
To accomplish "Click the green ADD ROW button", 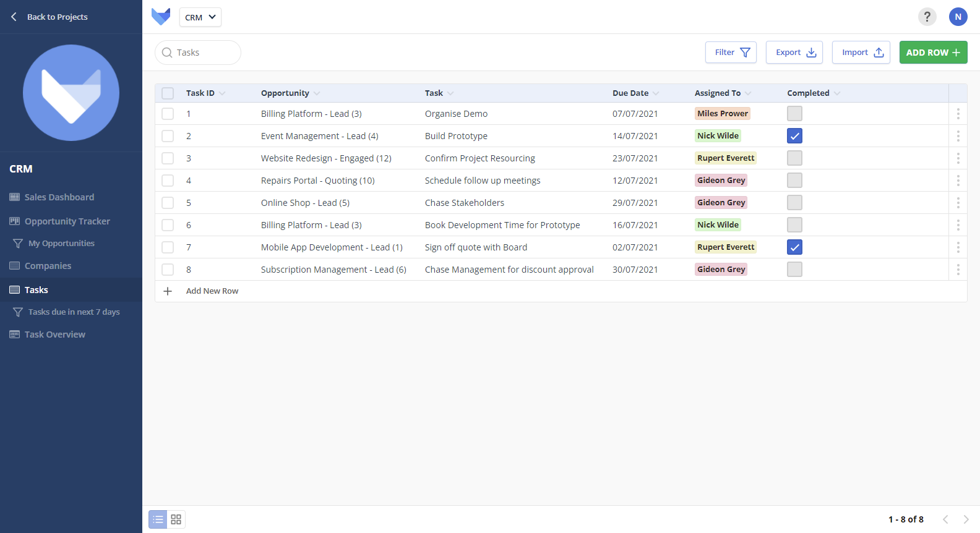I will coord(933,53).
